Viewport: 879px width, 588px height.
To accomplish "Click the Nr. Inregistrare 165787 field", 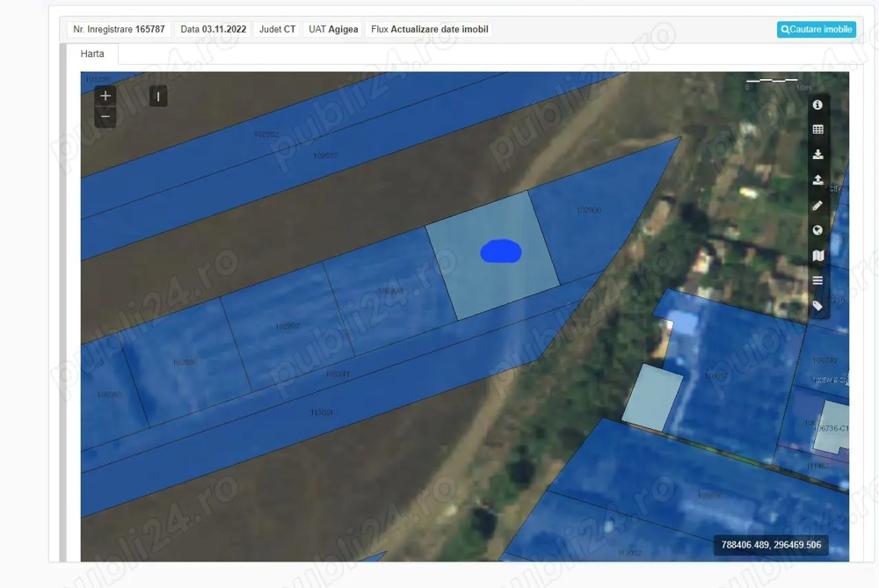I will pyautogui.click(x=119, y=29).
